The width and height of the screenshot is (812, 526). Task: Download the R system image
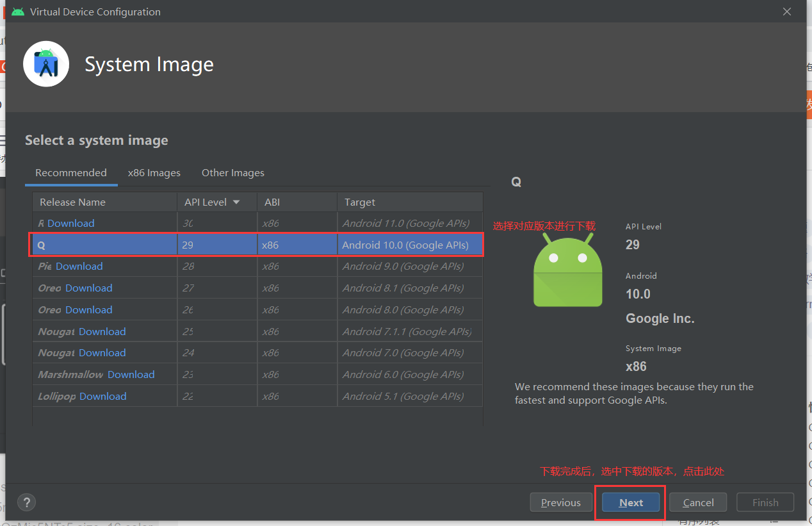tap(71, 223)
